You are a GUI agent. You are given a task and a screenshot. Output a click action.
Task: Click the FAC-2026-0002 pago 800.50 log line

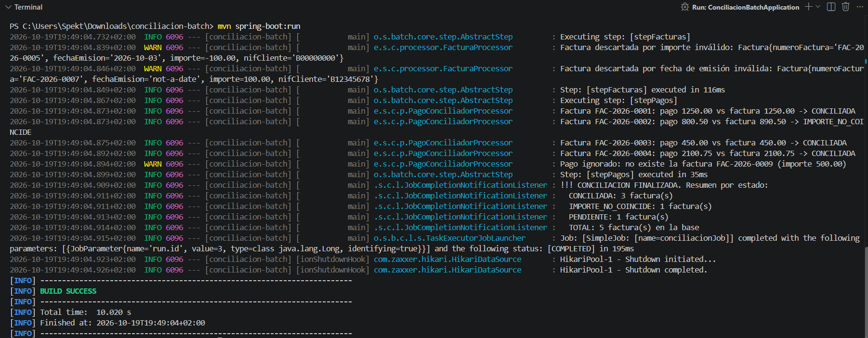point(712,121)
